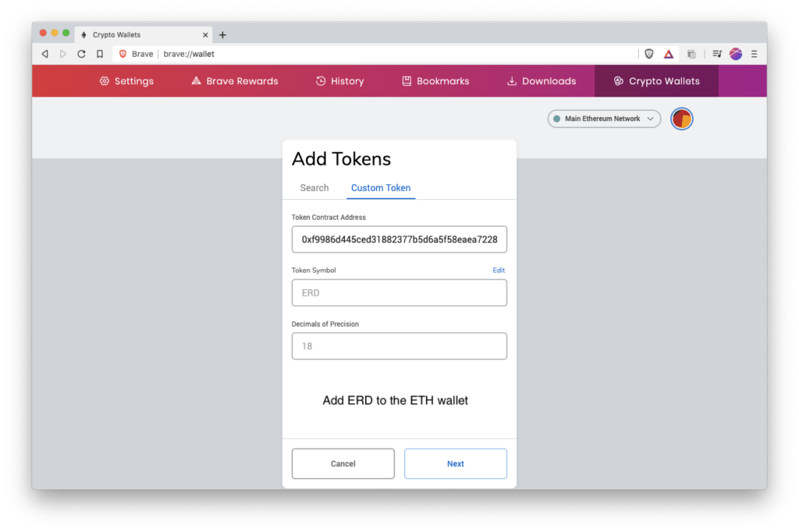The image size is (799, 532).
Task: Open the Brave Rewards BAT triangle icon
Action: click(x=669, y=54)
